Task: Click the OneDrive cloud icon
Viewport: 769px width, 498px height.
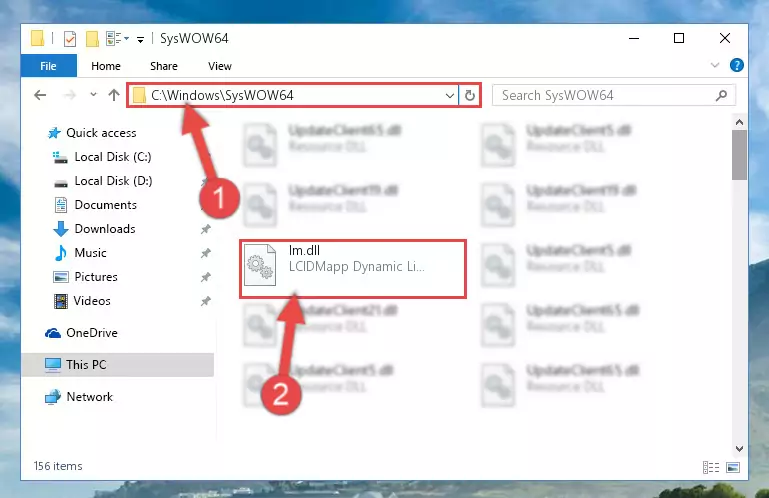Action: [x=53, y=334]
